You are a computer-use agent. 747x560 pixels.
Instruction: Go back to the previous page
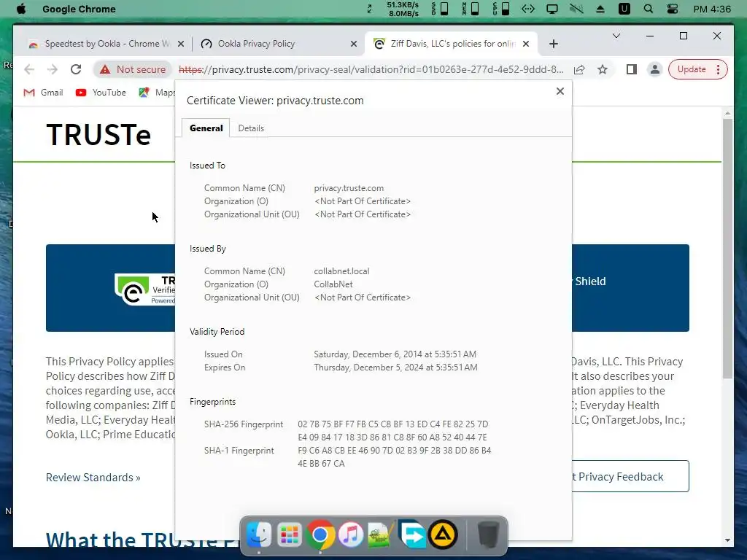pyautogui.click(x=29, y=69)
